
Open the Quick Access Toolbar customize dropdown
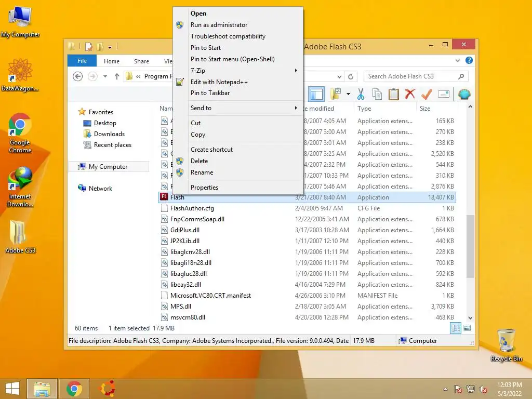(x=110, y=47)
